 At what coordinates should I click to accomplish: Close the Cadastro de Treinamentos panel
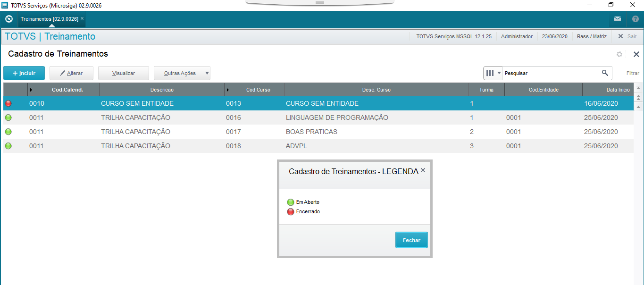pyautogui.click(x=636, y=54)
